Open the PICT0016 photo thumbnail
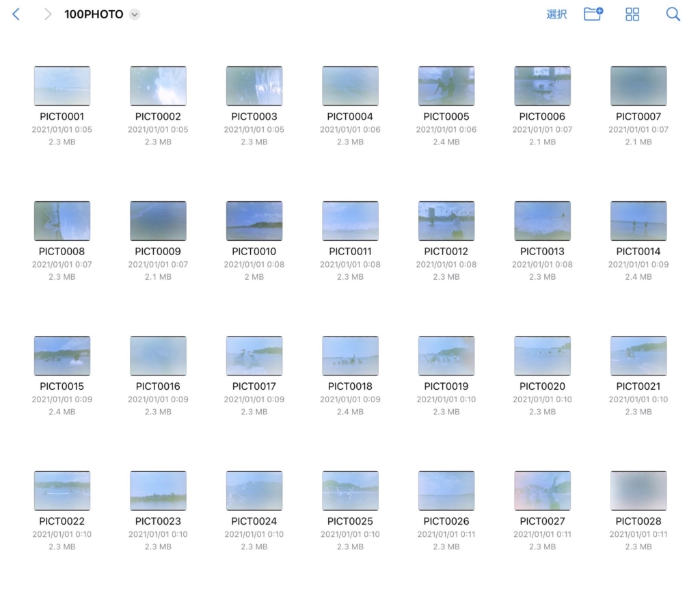The width and height of the screenshot is (700, 604). (x=158, y=356)
